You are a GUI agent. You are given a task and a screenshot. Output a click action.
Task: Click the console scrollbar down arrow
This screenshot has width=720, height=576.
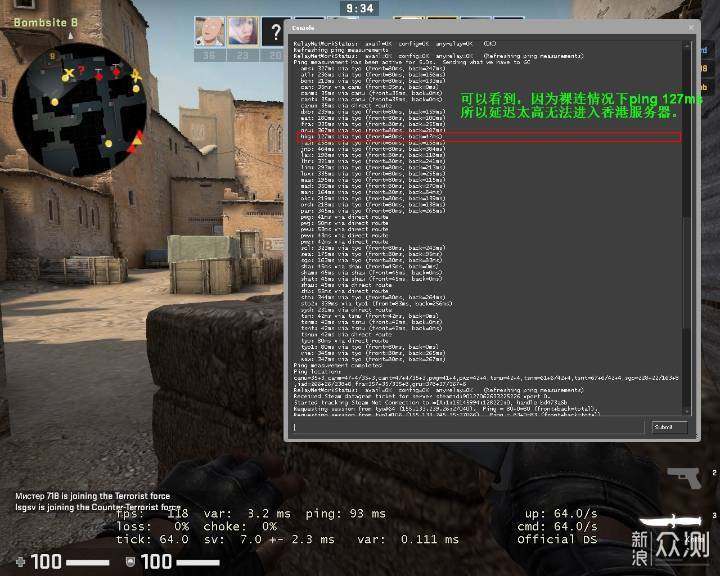pos(687,412)
